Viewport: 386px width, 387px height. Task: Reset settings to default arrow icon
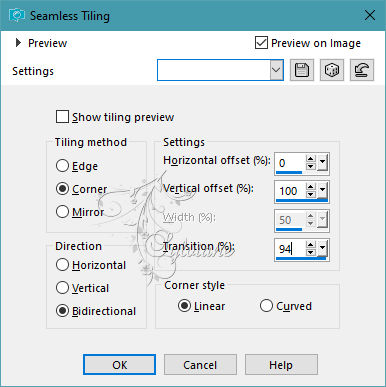362,70
